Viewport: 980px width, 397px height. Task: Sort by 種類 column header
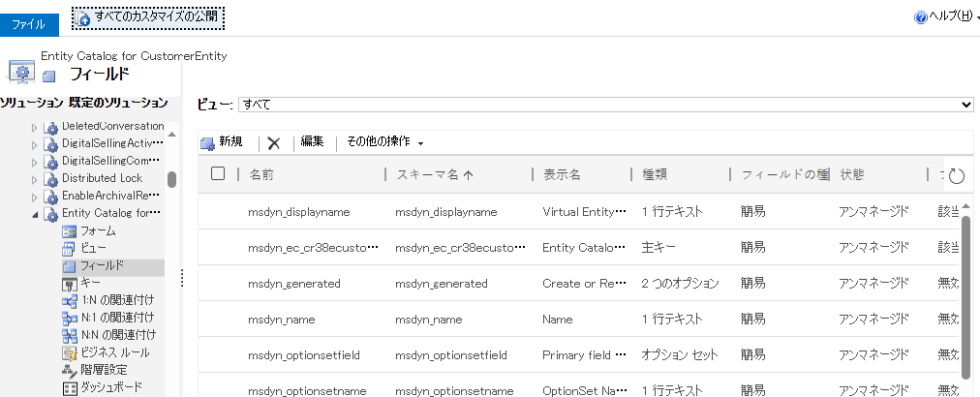pyautogui.click(x=655, y=175)
